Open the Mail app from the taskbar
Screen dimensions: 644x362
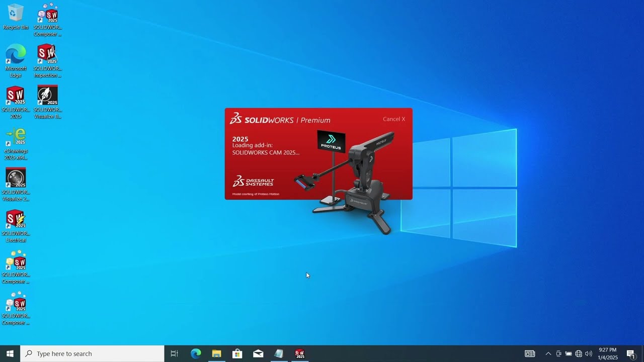pos(258,353)
